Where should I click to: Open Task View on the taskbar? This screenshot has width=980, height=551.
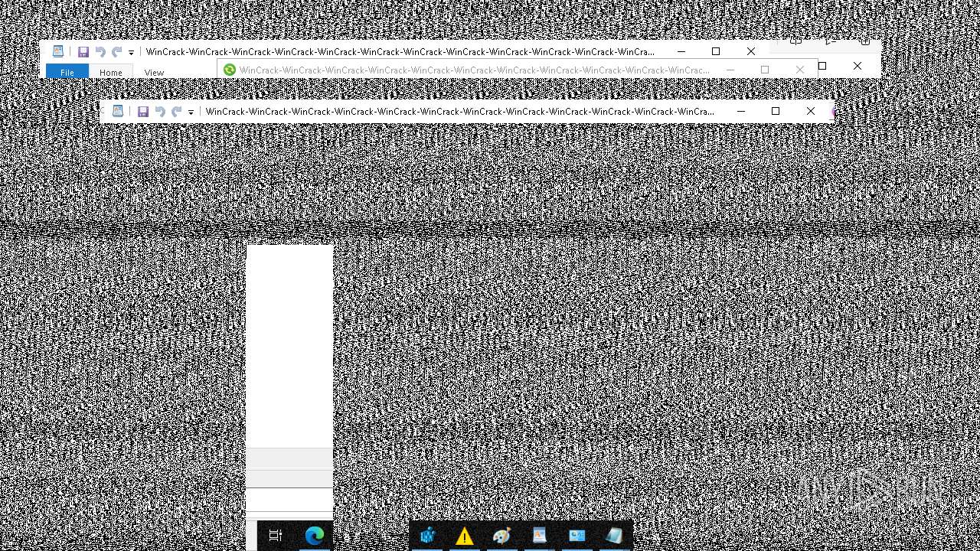point(276,536)
